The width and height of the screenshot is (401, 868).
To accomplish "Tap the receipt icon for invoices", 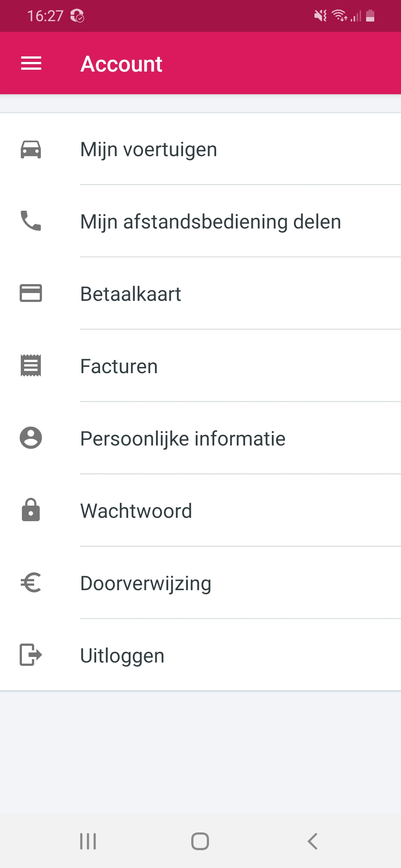I will (31, 365).
